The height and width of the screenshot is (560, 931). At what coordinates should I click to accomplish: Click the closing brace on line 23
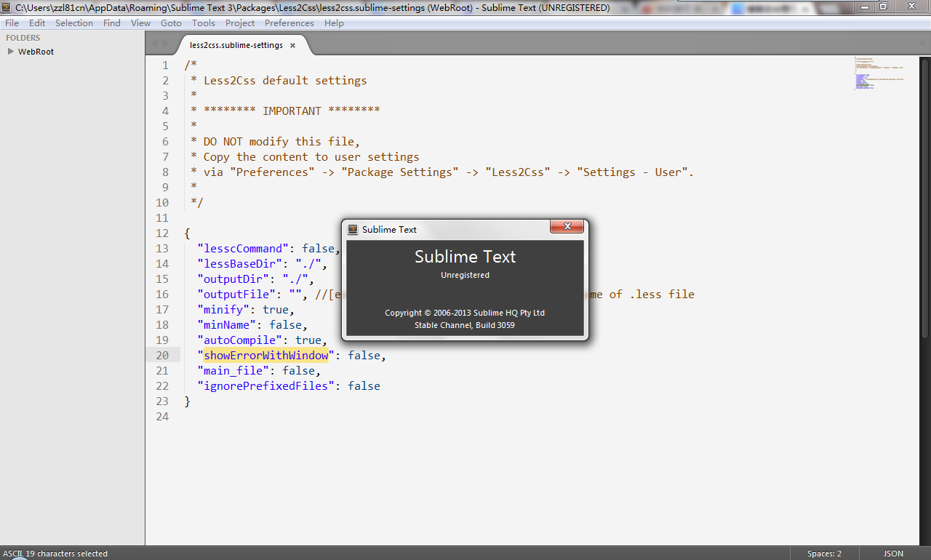coord(188,401)
